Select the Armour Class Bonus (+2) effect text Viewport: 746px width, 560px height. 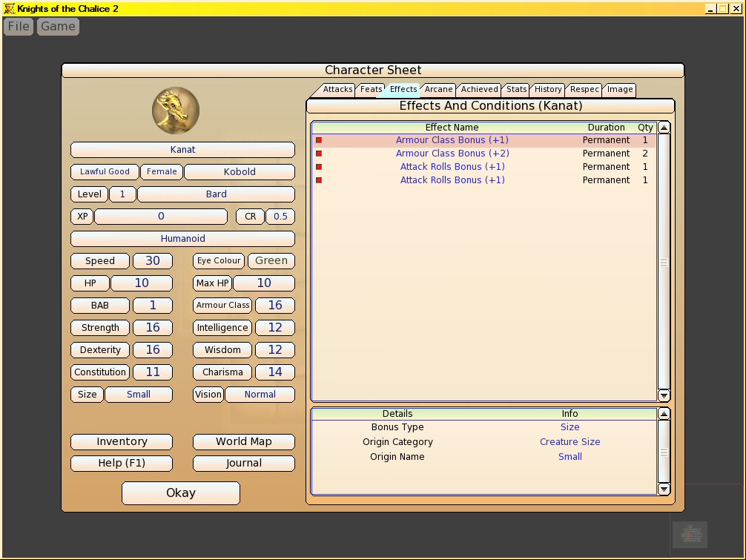[x=452, y=154]
